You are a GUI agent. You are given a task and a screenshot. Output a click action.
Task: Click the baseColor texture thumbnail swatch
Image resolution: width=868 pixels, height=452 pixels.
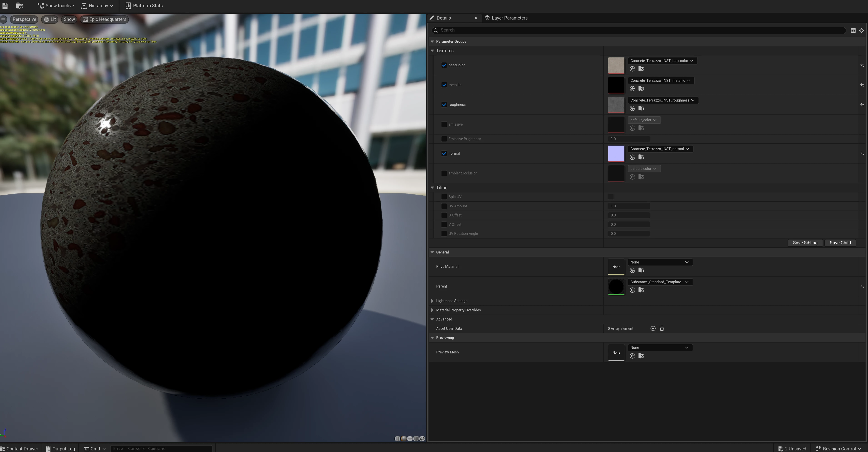click(616, 65)
